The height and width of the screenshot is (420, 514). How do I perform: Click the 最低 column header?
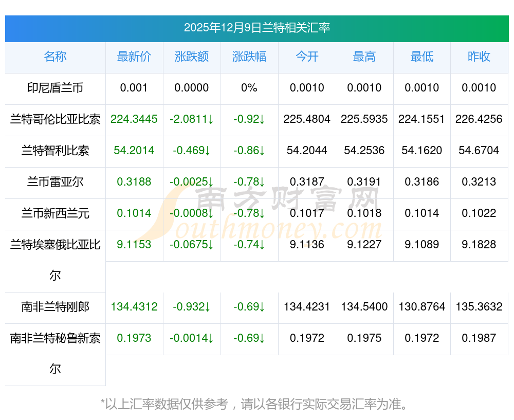click(422, 57)
